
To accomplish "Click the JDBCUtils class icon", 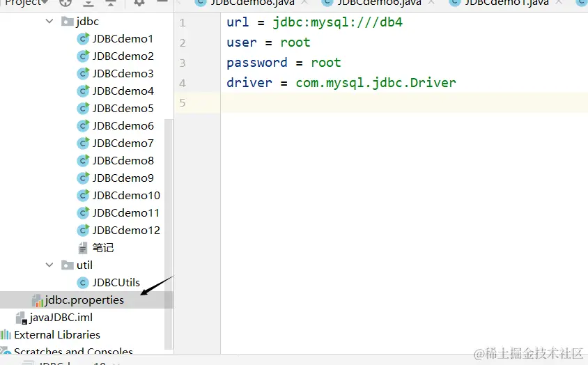I will pos(83,283).
